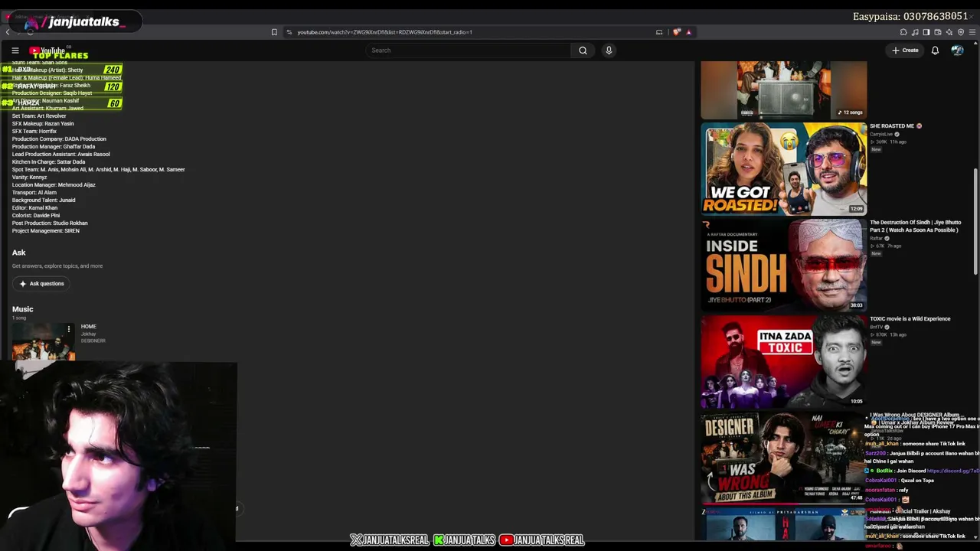Open the media control music-note icon
Viewport: 980px width, 551px height.
click(x=915, y=32)
